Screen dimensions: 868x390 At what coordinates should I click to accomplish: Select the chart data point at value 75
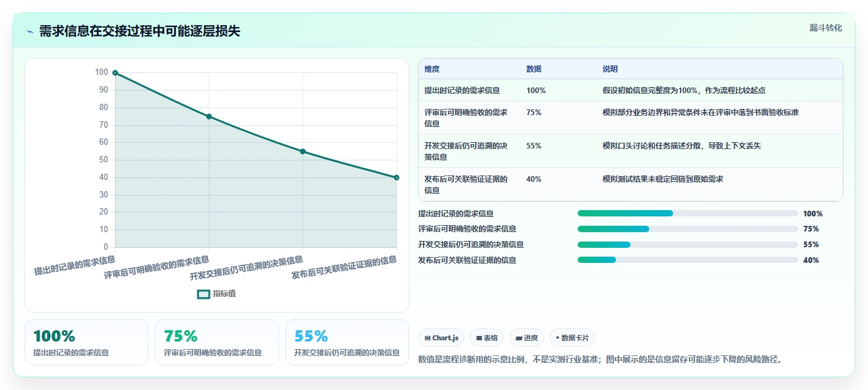click(209, 116)
